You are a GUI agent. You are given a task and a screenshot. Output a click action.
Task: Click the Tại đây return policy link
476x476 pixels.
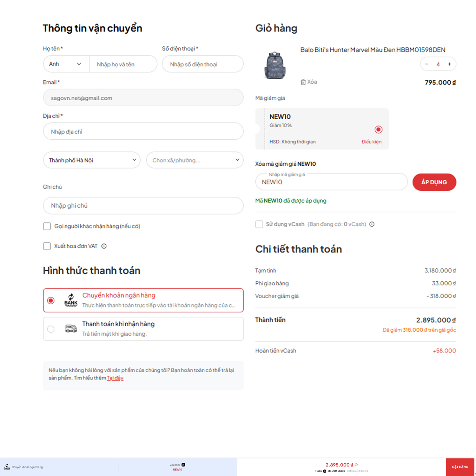pyautogui.click(x=115, y=378)
